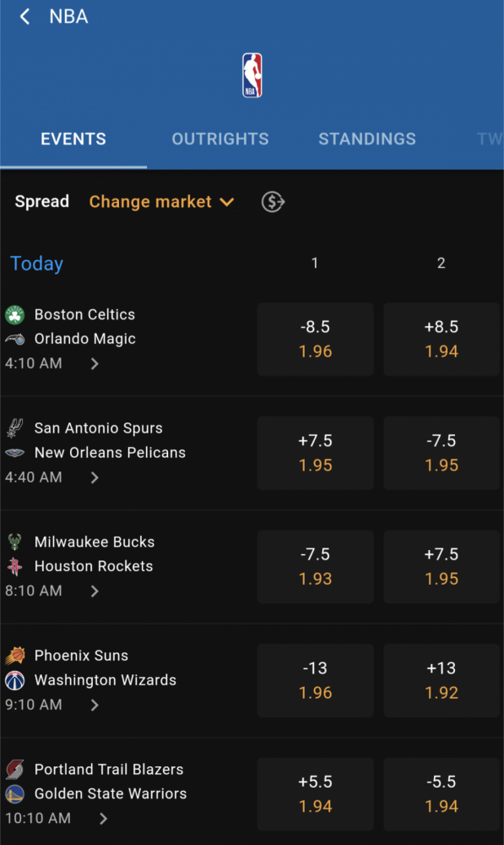Switch to the STANDINGS tab
The height and width of the screenshot is (845, 504).
[x=367, y=139]
